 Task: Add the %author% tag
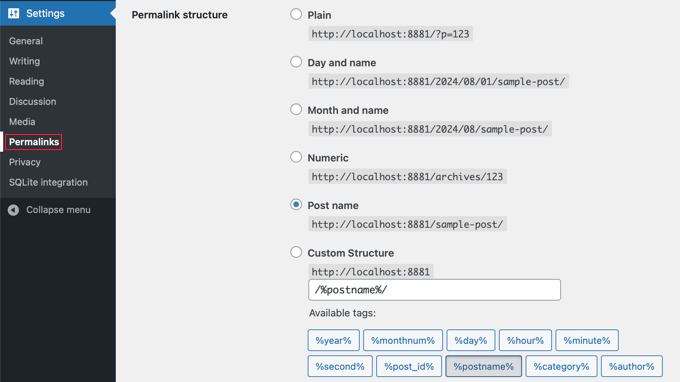click(631, 366)
